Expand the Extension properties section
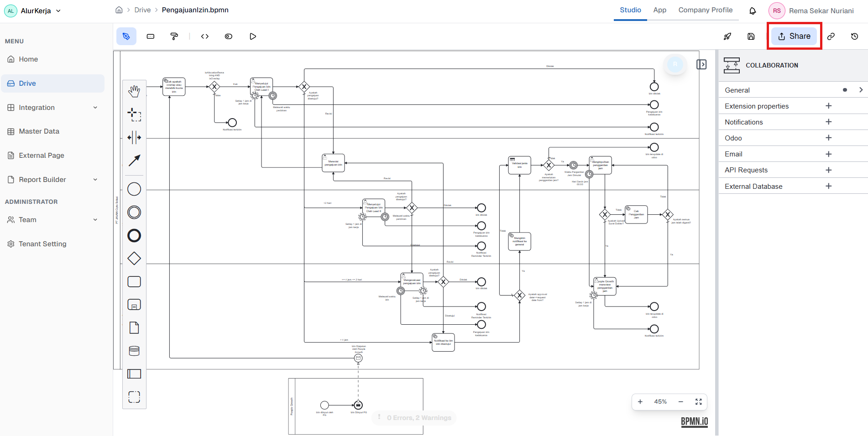 [829, 106]
